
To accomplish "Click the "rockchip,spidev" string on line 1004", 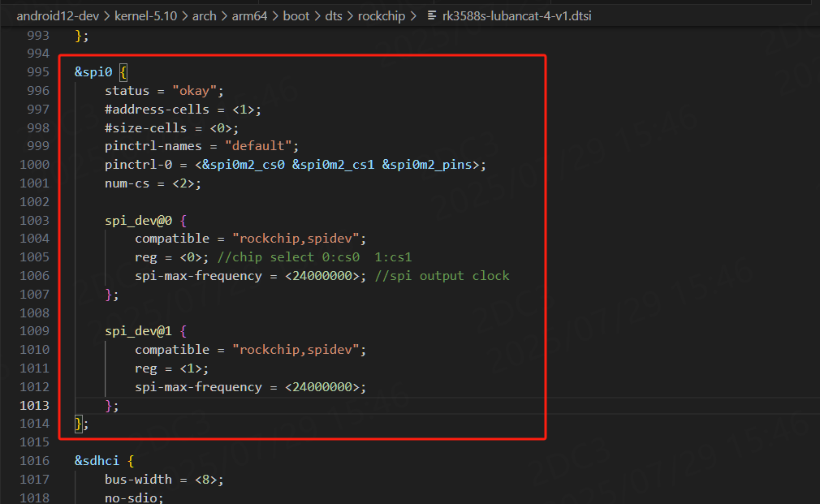I will click(x=296, y=239).
